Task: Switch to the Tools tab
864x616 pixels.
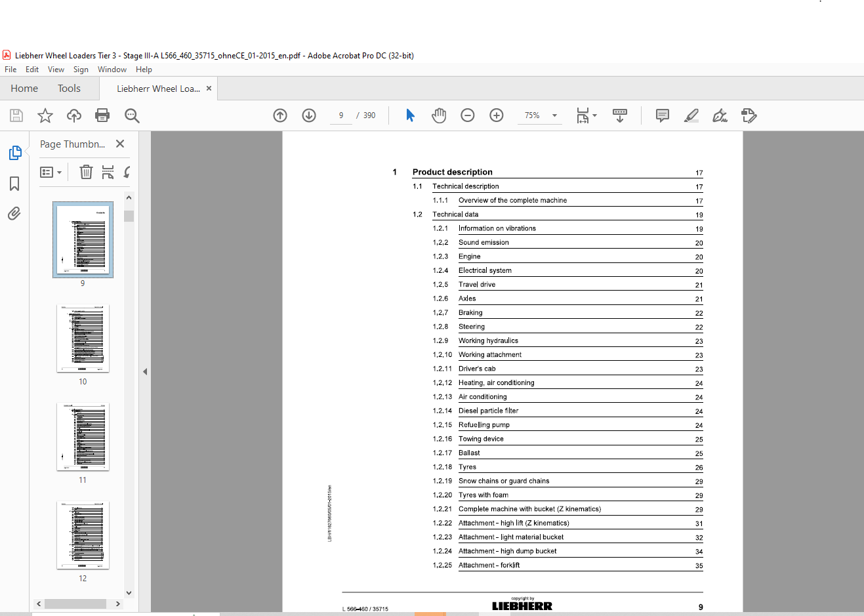Action: pyautogui.click(x=69, y=89)
